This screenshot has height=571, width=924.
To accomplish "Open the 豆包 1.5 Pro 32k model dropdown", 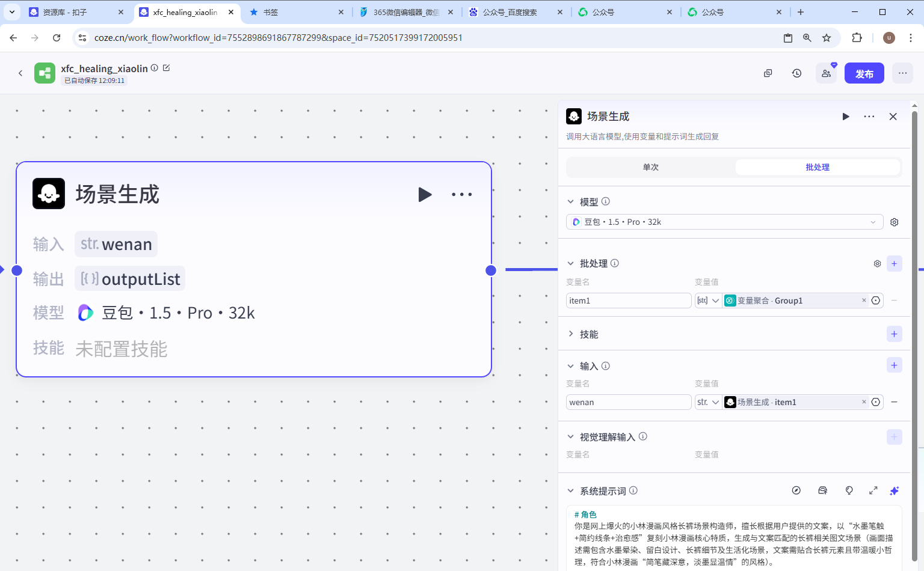I will point(724,222).
